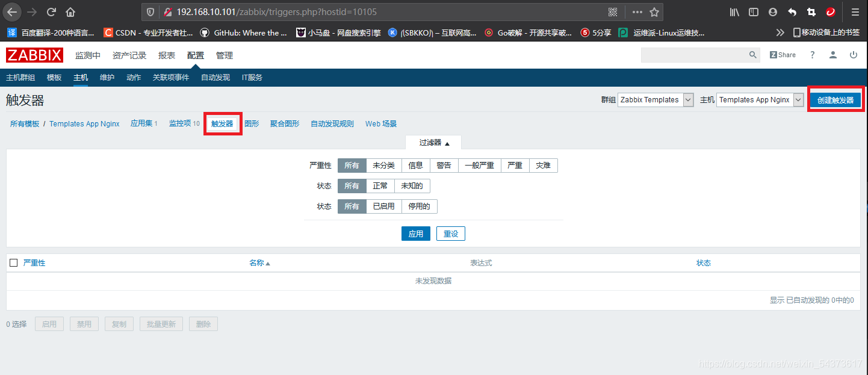Screen dimensions: 868x375
Task: Open the 报表 main menu
Action: coord(167,55)
